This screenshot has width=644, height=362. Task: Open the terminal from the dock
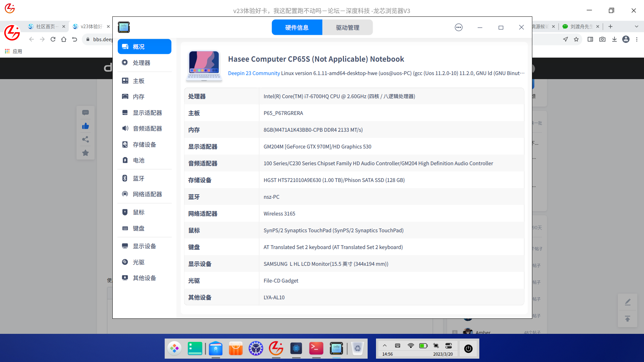click(x=316, y=349)
